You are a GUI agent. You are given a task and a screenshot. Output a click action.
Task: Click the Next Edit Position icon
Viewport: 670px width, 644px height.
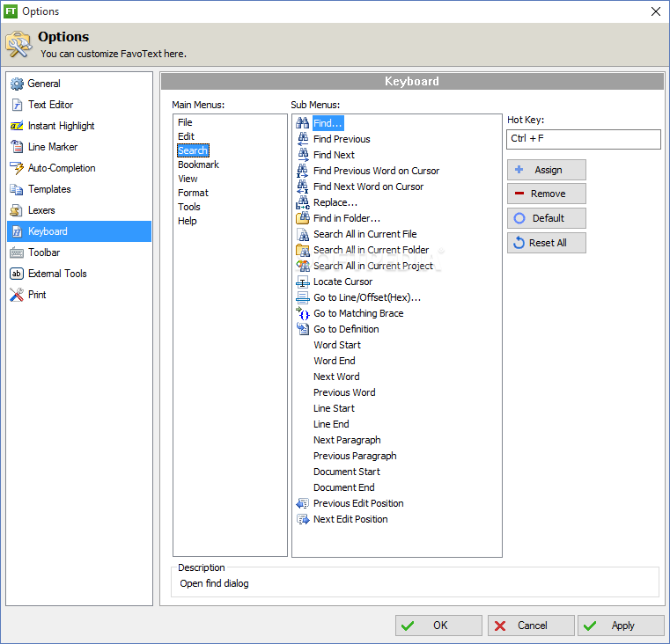pos(303,519)
